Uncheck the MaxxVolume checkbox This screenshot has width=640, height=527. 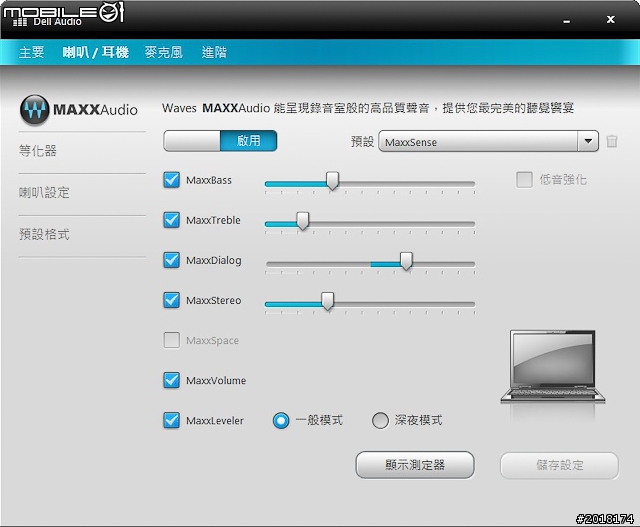coord(171,380)
